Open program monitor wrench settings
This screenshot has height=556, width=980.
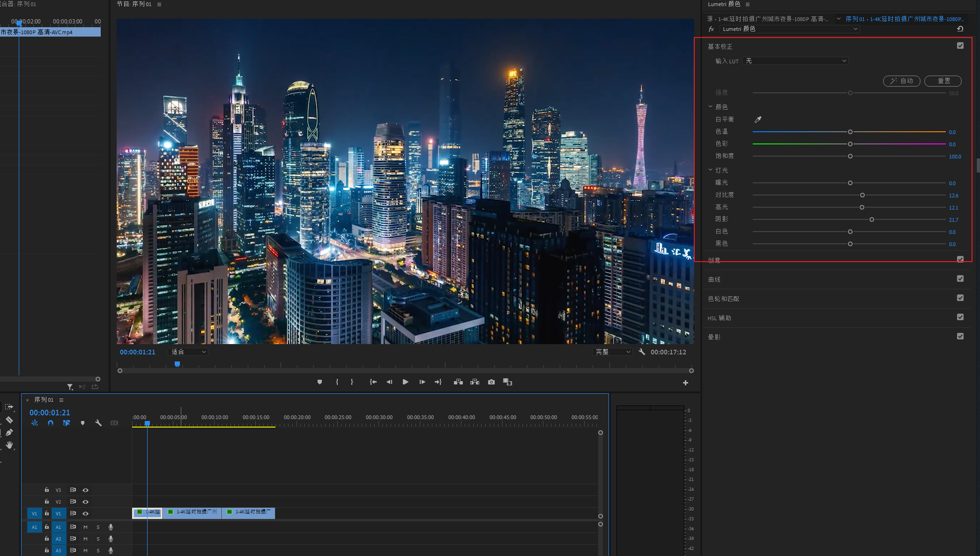coord(642,352)
